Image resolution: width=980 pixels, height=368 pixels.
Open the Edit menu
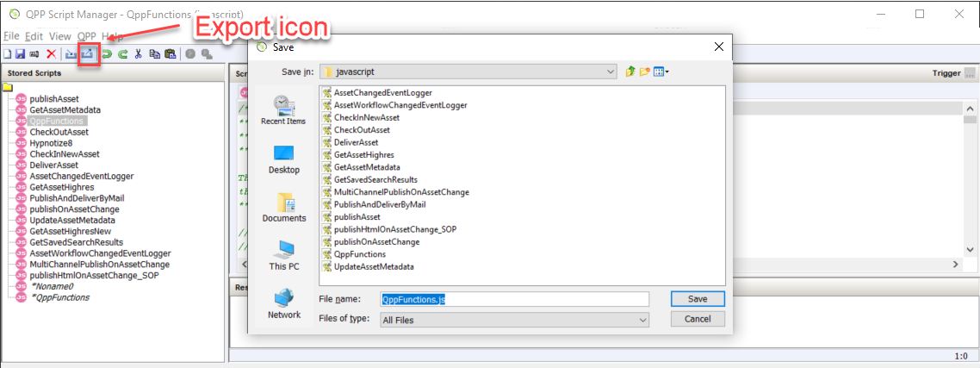tap(34, 36)
